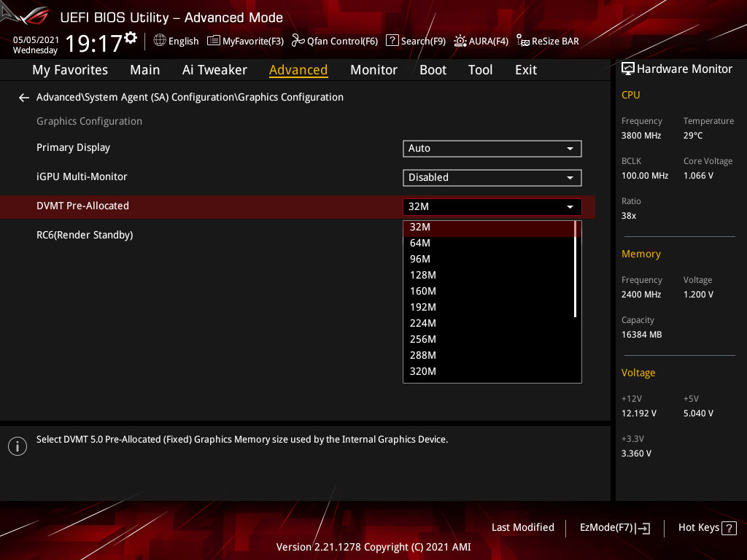Go to the Exit tab
This screenshot has width=747, height=560.
tap(526, 70)
